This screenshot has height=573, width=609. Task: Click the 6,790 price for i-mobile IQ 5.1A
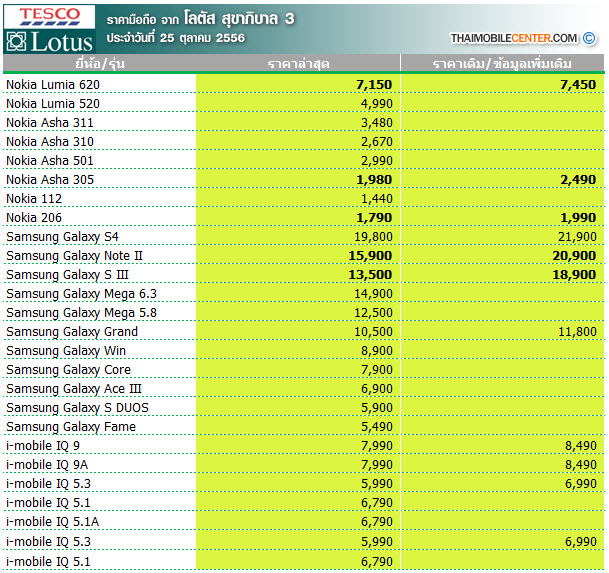[377, 522]
